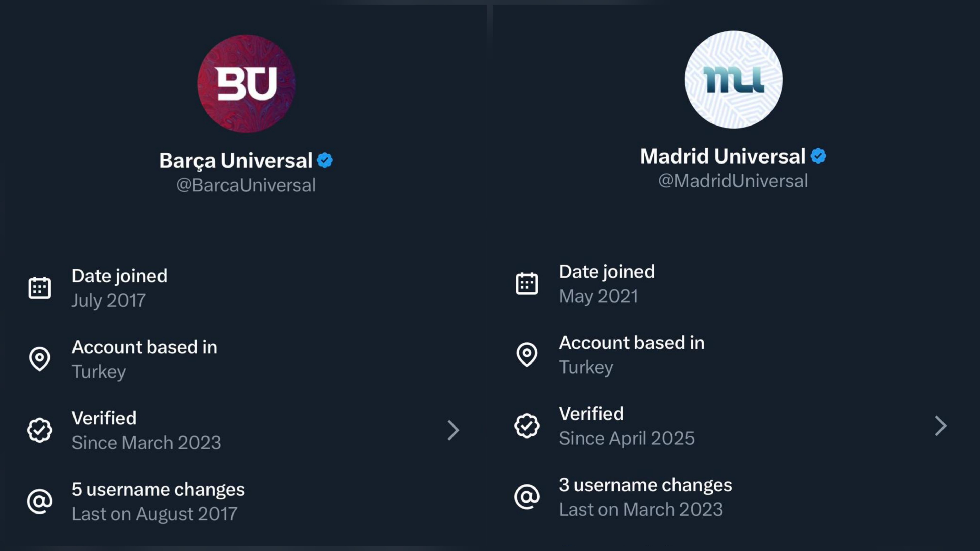Click Madrid Universal username changes @ icon
This screenshot has width=980, height=551.
click(x=527, y=497)
